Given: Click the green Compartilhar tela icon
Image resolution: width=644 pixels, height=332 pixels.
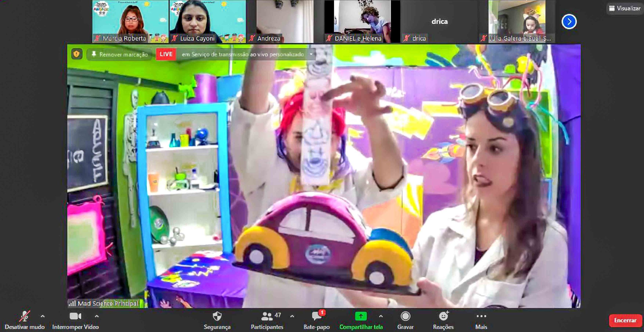Looking at the screenshot, I should click(x=361, y=316).
